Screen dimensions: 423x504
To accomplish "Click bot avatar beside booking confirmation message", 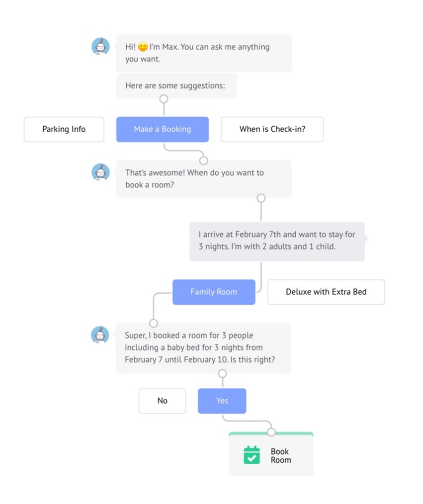I will 100,335.
